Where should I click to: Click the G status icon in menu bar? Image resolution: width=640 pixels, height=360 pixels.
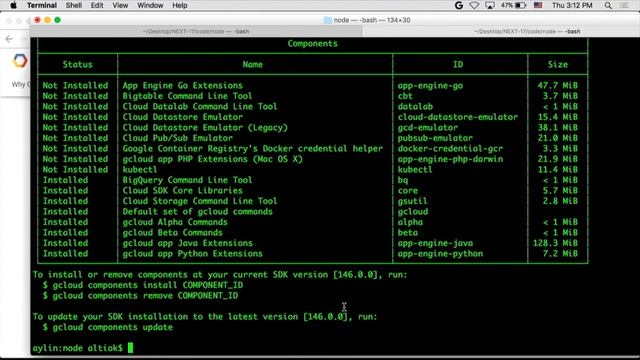tap(459, 5)
